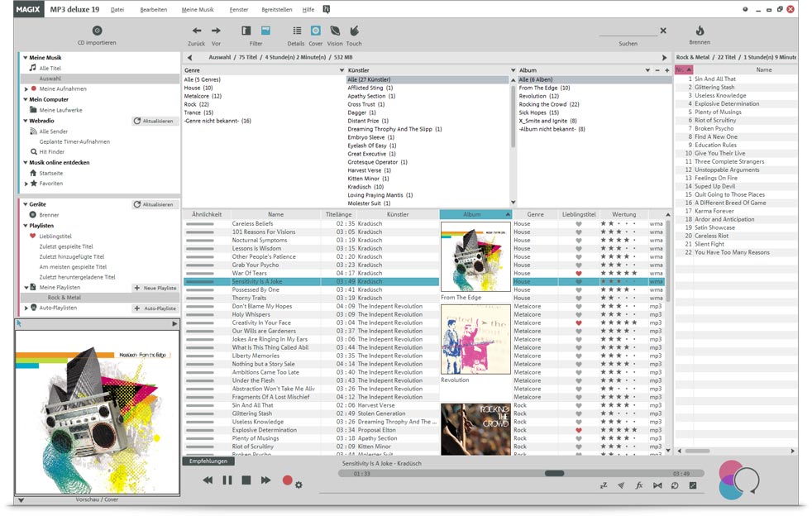Open the Hilfe menu
The image size is (812, 521).
308,9
